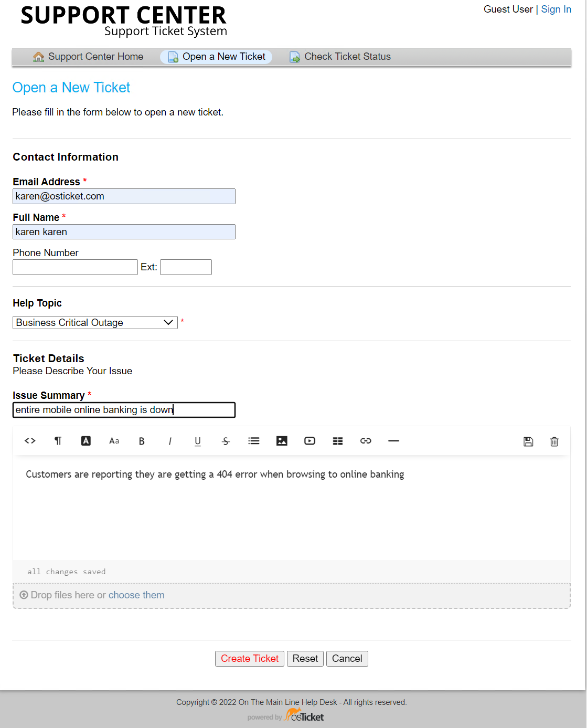Click the 'all changes saved' status text
The image size is (587, 728).
[x=67, y=572]
